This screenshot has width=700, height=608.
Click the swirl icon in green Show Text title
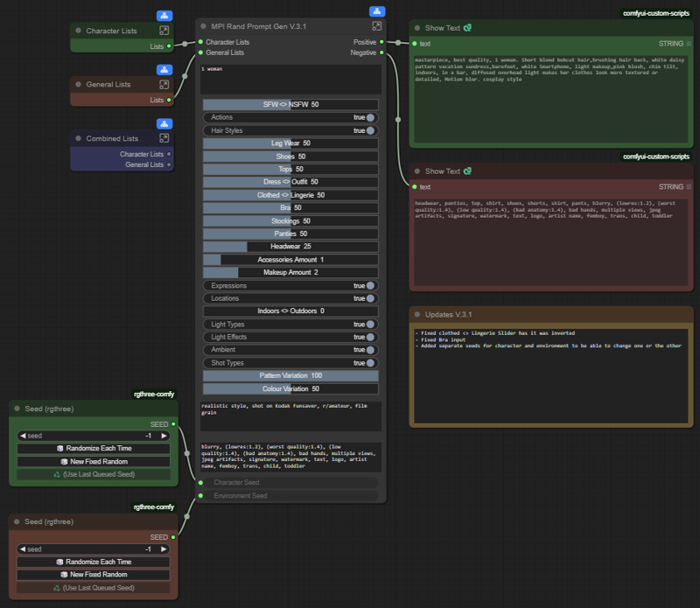point(468,28)
